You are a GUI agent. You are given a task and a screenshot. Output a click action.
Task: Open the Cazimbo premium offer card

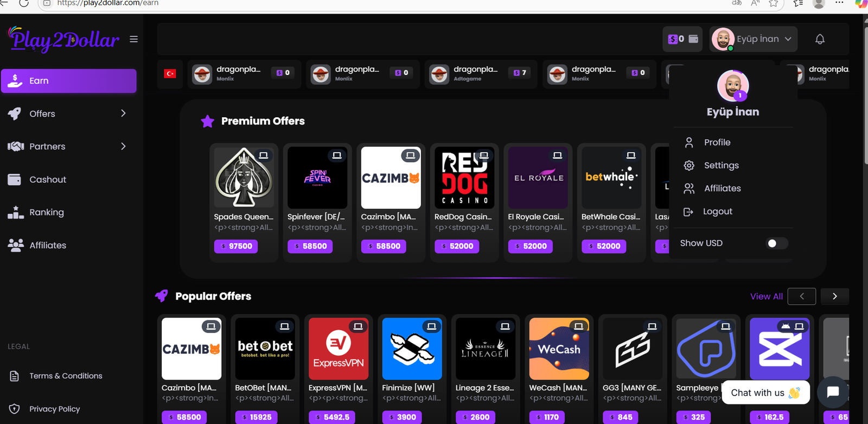tap(391, 202)
